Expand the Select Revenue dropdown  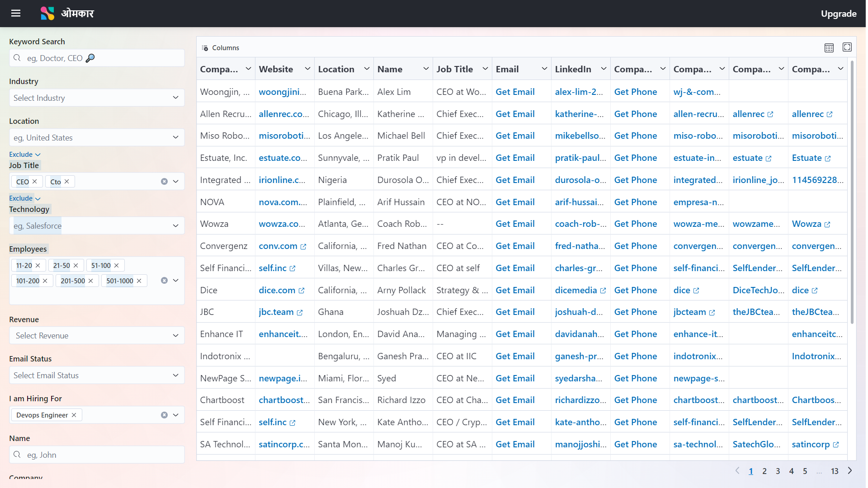click(97, 336)
